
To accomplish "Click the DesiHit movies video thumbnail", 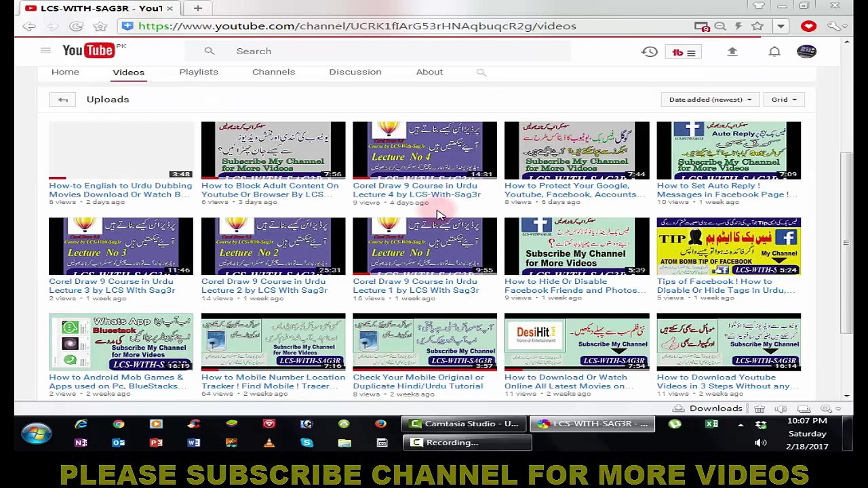I will pyautogui.click(x=576, y=342).
